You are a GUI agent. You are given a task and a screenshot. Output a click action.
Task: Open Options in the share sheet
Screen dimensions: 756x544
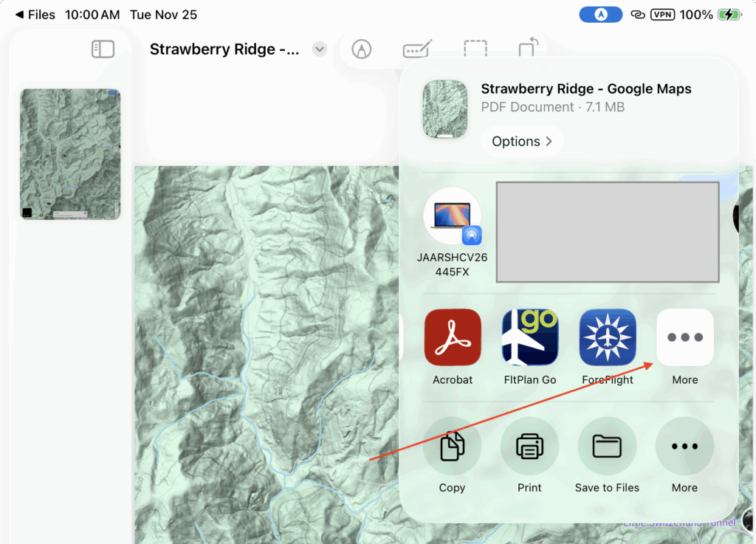point(522,141)
